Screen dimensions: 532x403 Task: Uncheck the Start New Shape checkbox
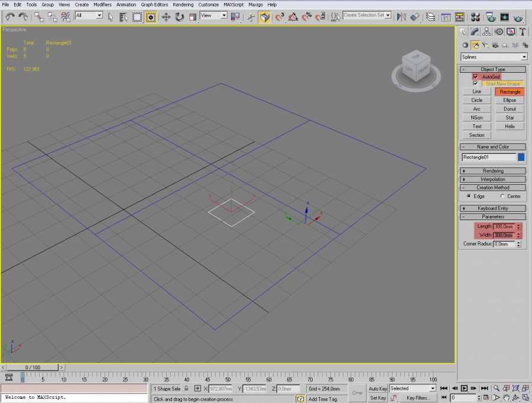475,84
